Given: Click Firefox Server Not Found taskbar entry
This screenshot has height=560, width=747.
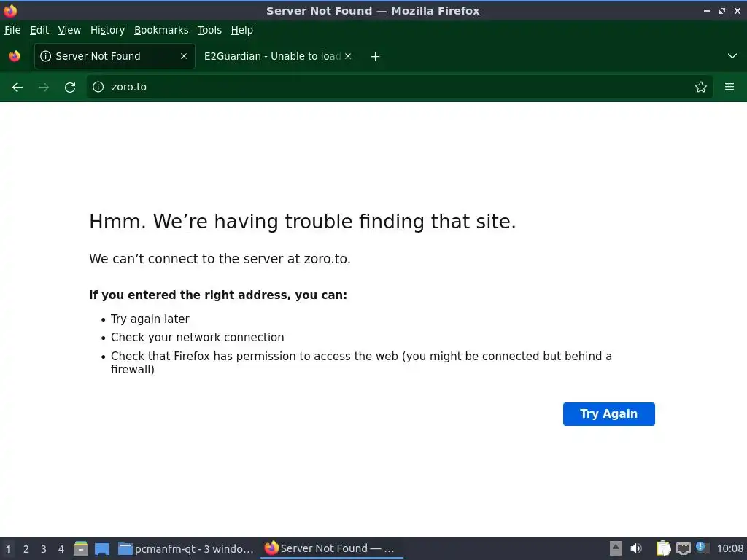Looking at the screenshot, I should (x=332, y=548).
